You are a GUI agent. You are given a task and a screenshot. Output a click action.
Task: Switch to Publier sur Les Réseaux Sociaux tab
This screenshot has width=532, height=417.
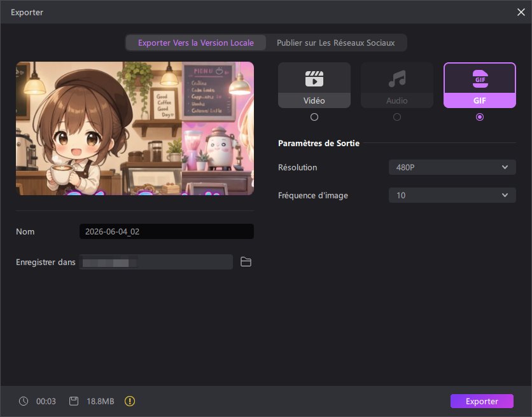point(336,43)
